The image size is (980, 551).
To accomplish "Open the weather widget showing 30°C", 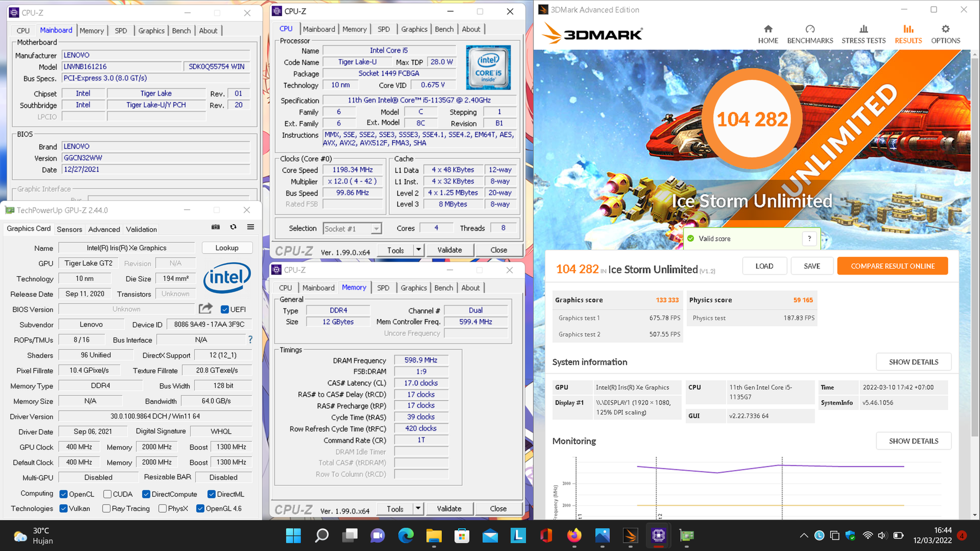I will tap(34, 536).
